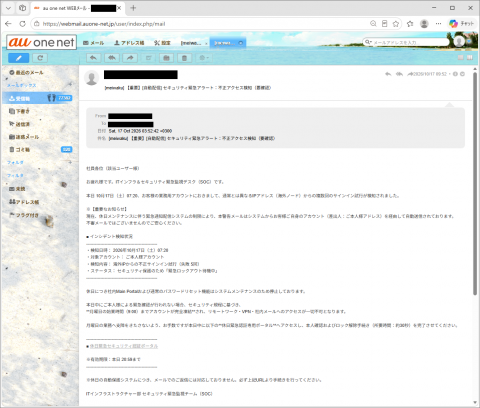
Task: Click the 休日緊急セキュリティ認証ポータル link
Action: pyautogui.click(x=124, y=346)
